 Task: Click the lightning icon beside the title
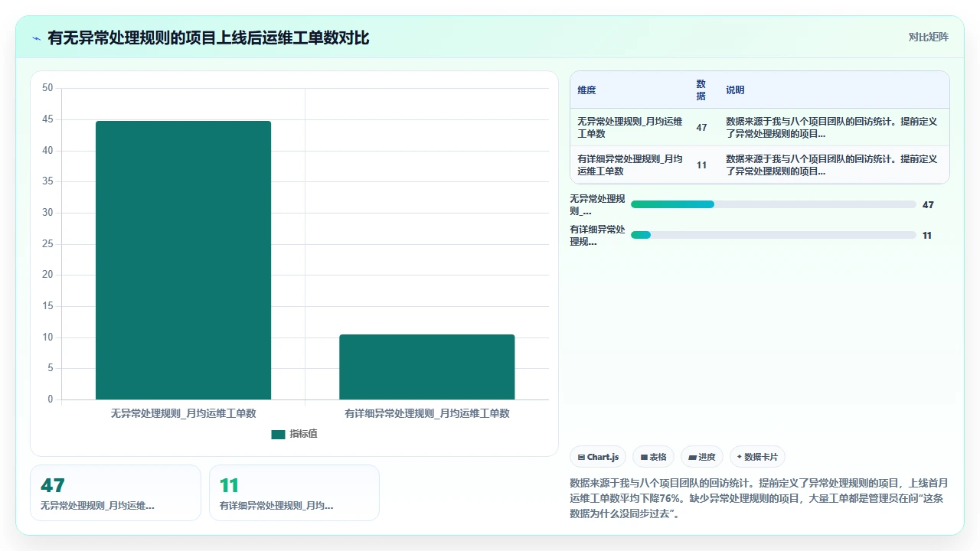pos(37,37)
